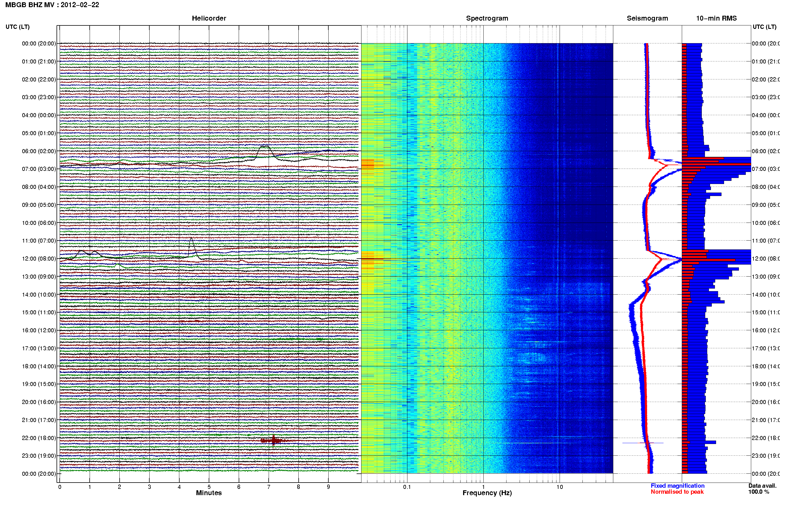Screen dimensions: 812x508
Task: Click minute tick label '5' on helicorder axis
Action: pos(209,487)
